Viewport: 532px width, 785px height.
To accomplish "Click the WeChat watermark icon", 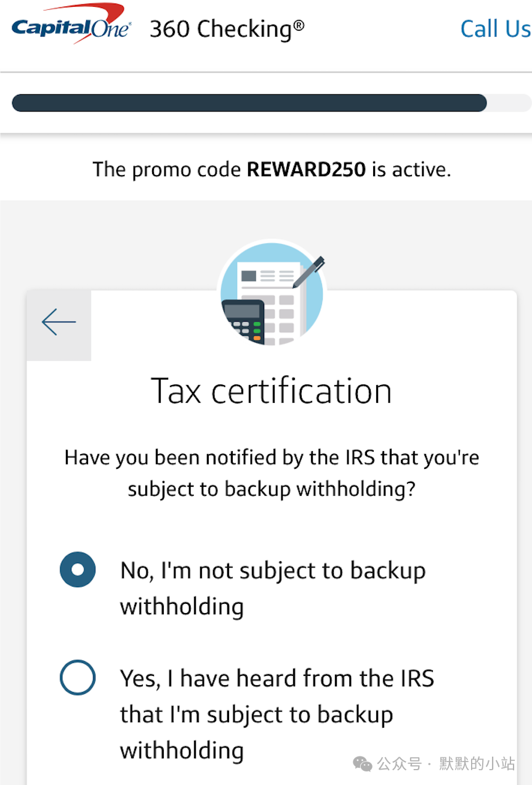I will (363, 764).
